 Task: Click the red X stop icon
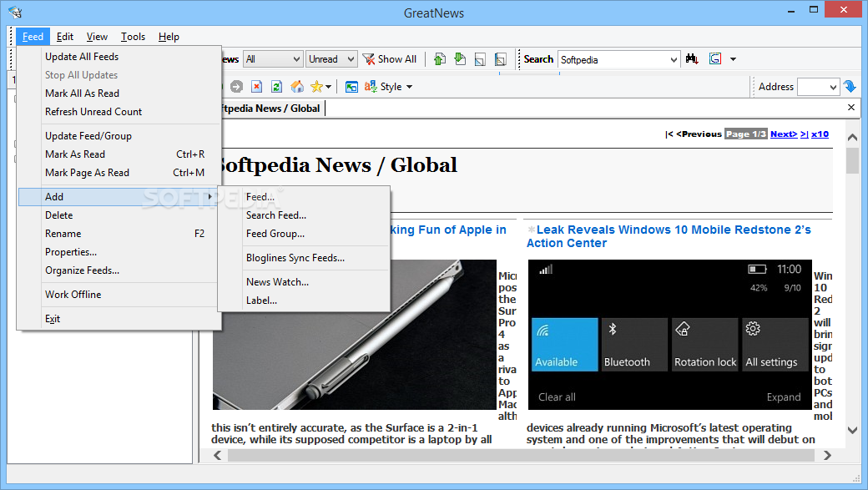click(x=256, y=86)
